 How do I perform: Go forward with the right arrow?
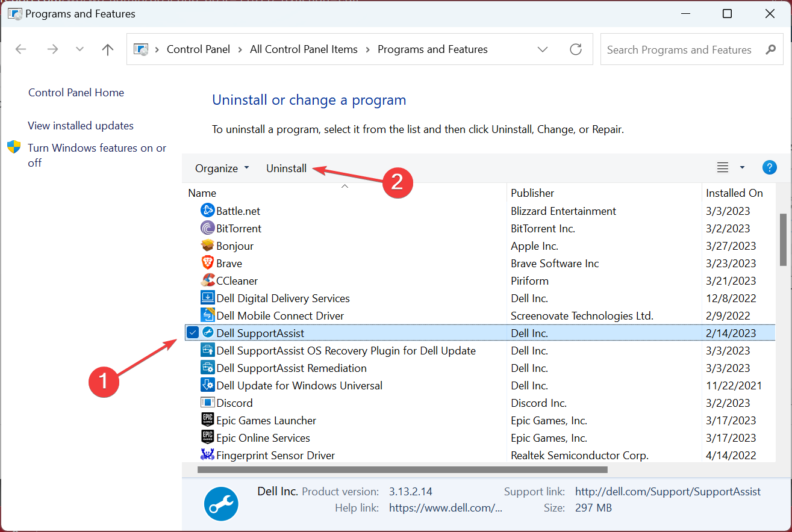(x=52, y=49)
